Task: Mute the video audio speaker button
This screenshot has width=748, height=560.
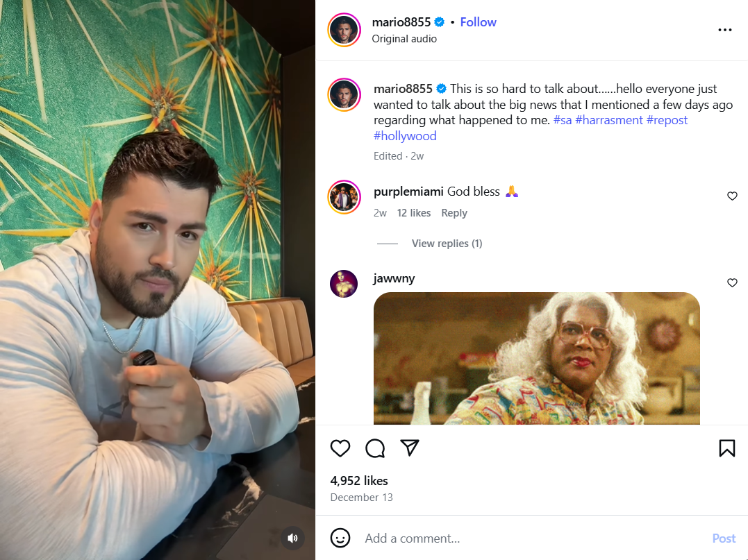Action: coord(293,538)
